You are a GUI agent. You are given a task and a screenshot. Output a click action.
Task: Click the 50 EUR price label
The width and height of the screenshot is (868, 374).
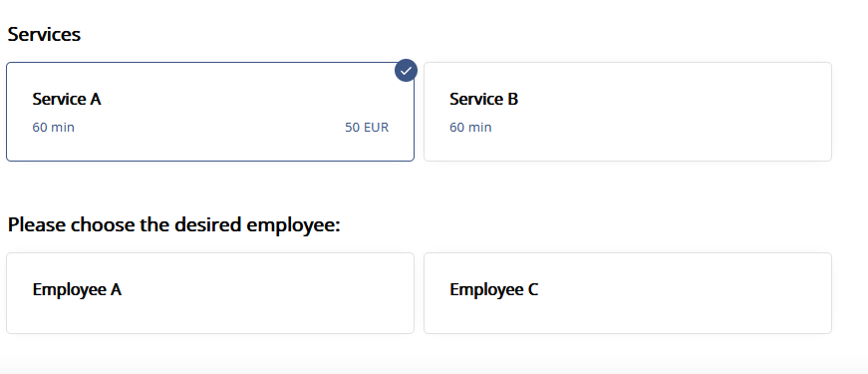point(367,128)
